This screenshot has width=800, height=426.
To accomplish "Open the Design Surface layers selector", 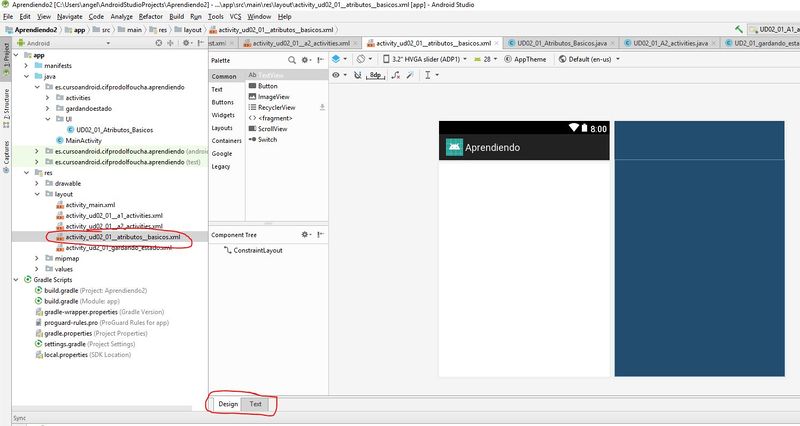I will point(339,59).
